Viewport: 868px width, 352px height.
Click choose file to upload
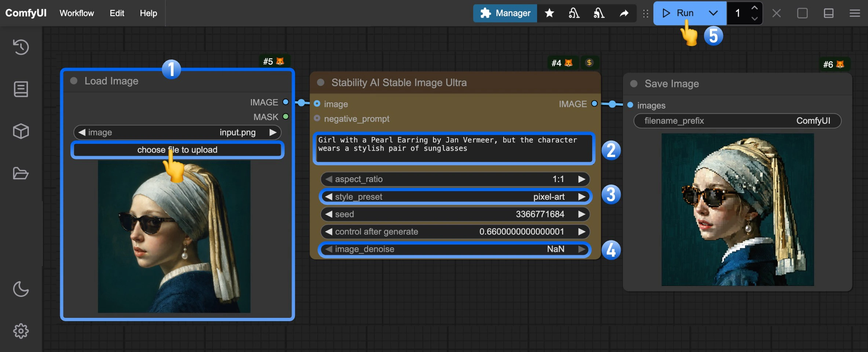[177, 149]
